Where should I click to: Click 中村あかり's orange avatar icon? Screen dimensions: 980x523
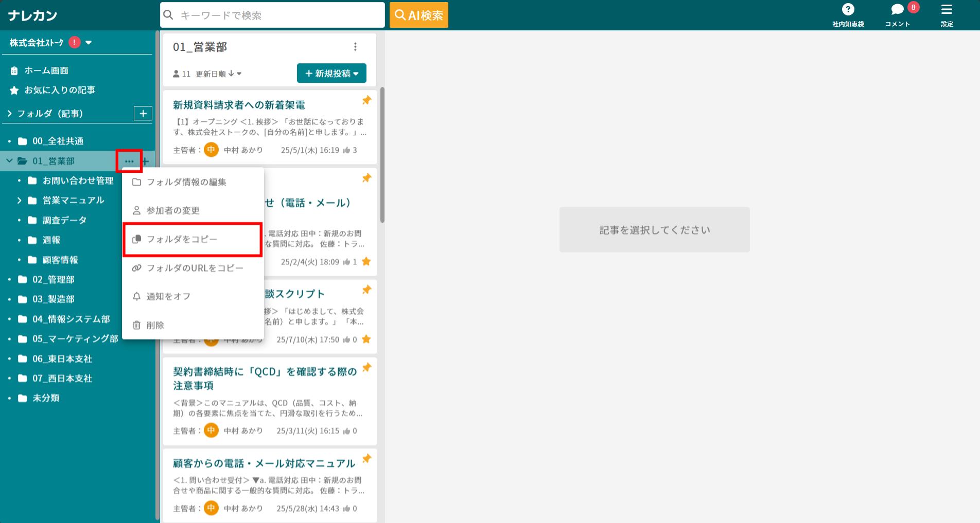coord(211,150)
